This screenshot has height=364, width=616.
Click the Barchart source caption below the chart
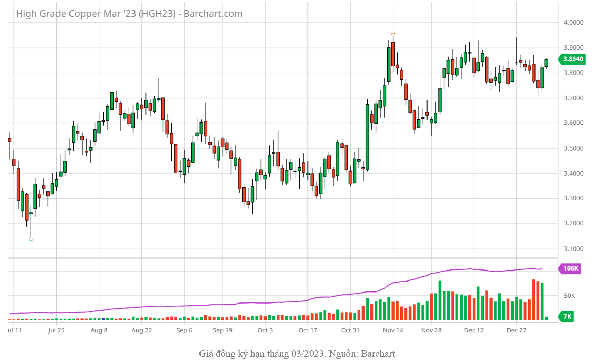[x=297, y=354]
